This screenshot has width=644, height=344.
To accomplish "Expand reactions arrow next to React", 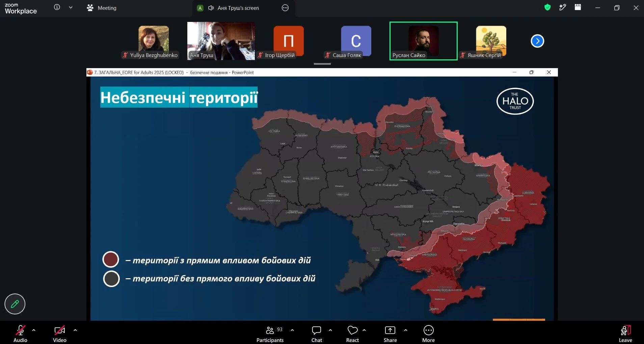I will click(364, 330).
